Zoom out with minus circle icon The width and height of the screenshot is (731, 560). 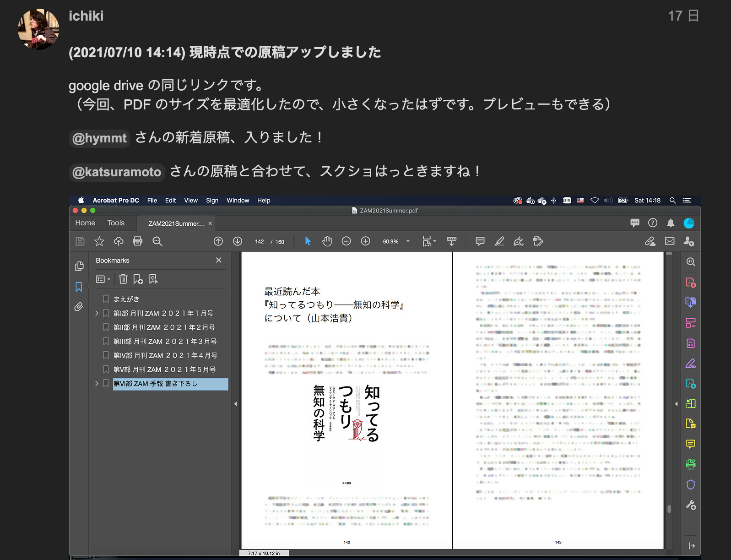click(x=347, y=241)
